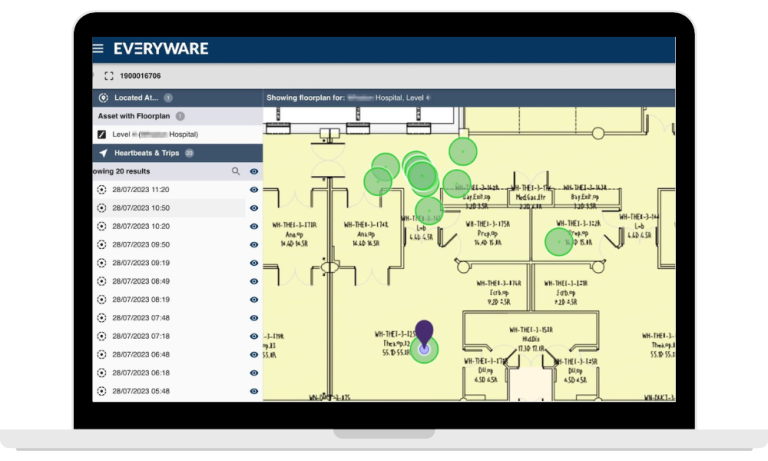The height and width of the screenshot is (461, 768).
Task: Click the target icon beside 28/07/2023 10:20
Action: 102,226
